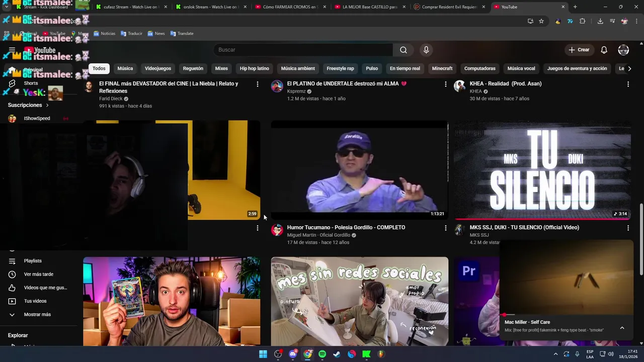Open Miguel Martin - Oficial Gordillo channel
Screen dimensions: 644x362
318,235
